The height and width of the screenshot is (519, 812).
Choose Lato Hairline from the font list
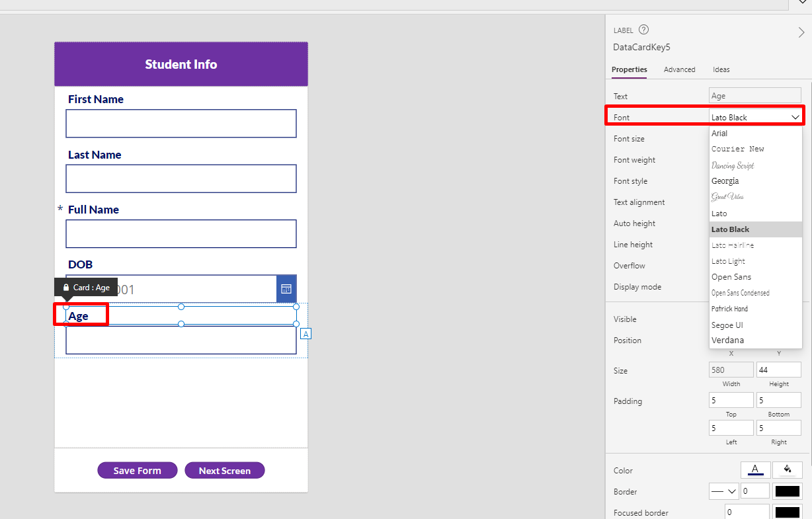(755, 245)
